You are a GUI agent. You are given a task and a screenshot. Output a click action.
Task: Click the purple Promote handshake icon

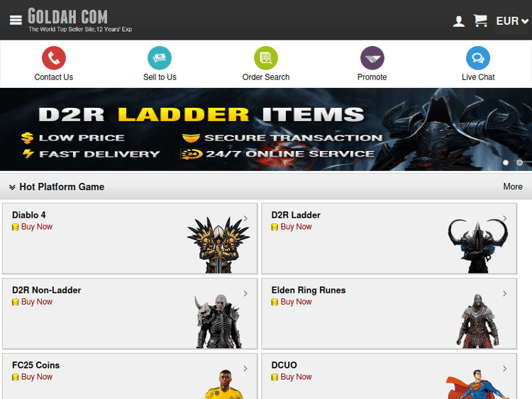click(x=372, y=58)
